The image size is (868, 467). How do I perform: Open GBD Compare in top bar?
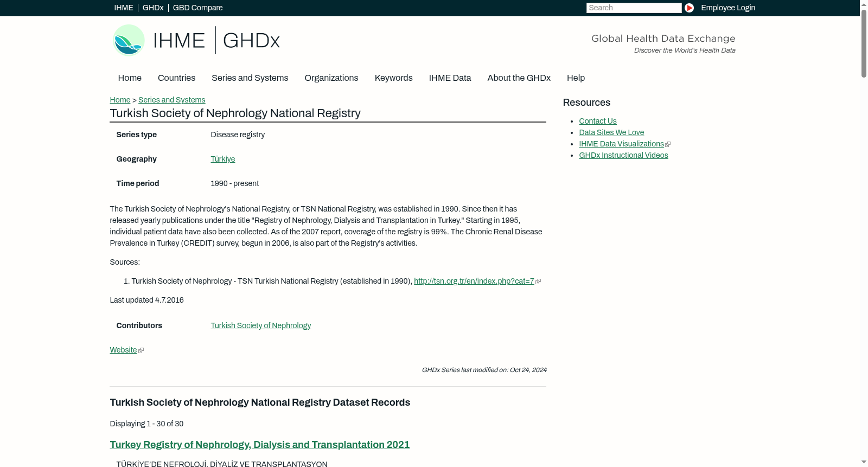pos(198,8)
